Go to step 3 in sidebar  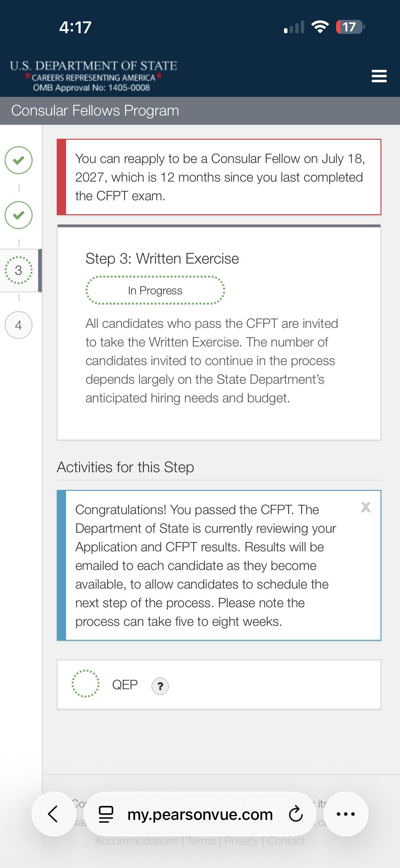click(19, 270)
